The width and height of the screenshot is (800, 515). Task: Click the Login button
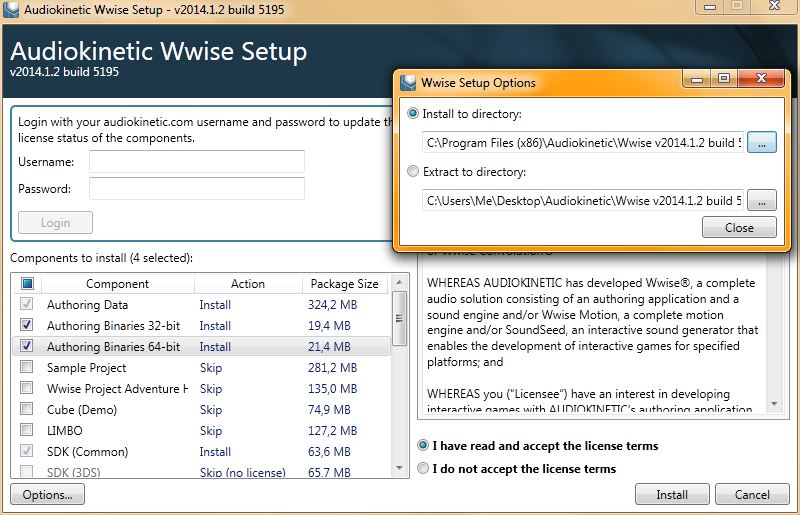(56, 223)
